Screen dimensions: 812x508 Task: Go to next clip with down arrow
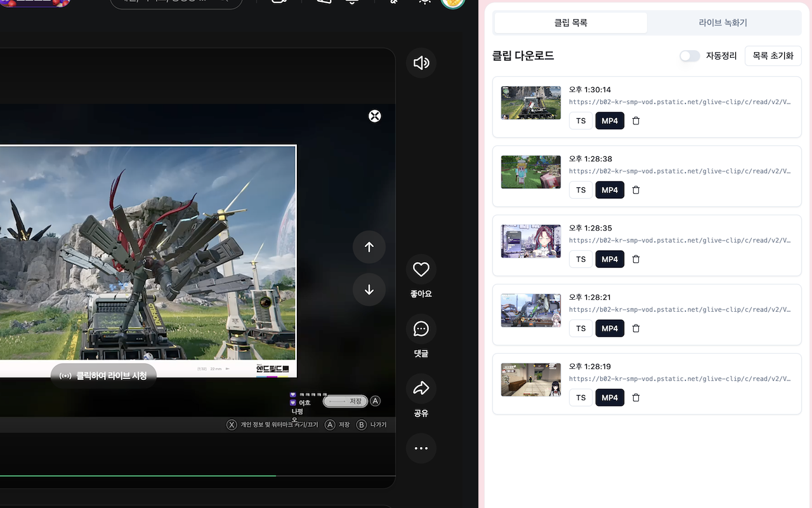pyautogui.click(x=369, y=290)
